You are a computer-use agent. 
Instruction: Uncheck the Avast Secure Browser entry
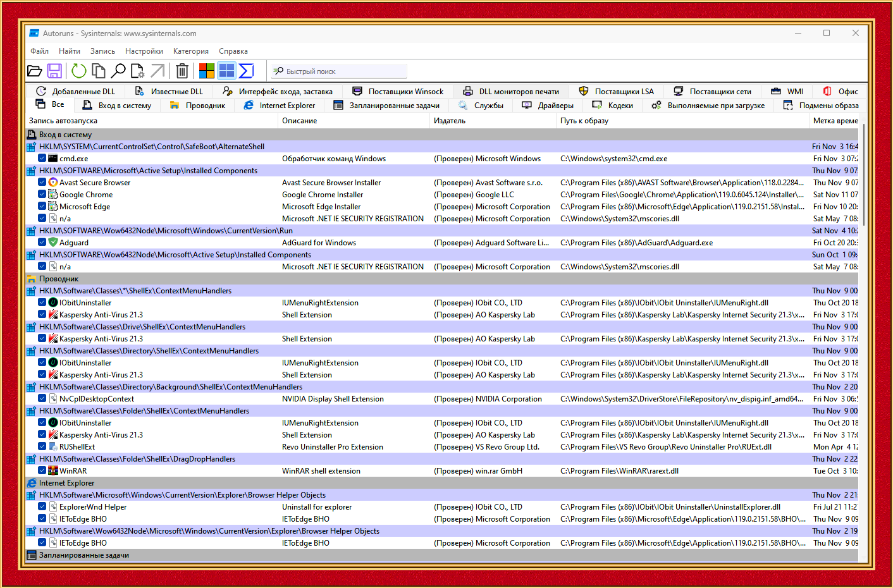pos(42,182)
